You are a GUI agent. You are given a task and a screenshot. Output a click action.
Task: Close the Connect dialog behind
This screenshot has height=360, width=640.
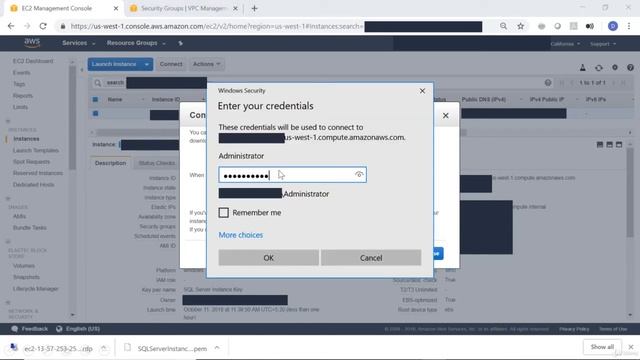pyautogui.click(x=446, y=116)
